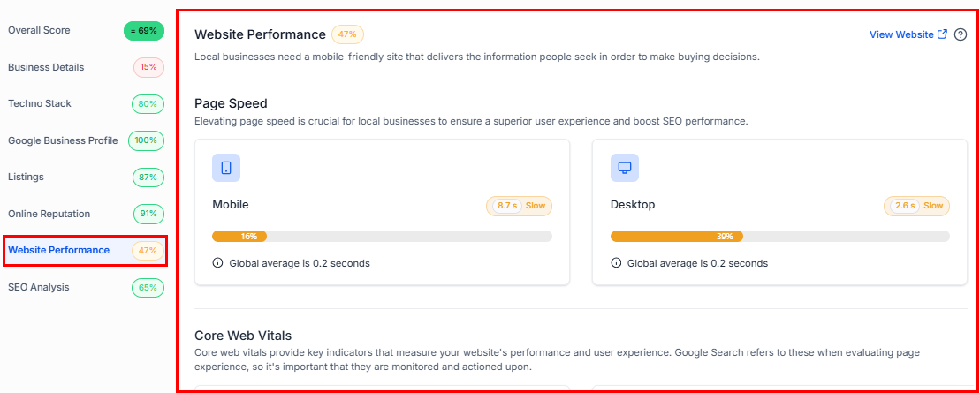
Task: Click the Desktop card title
Action: pos(633,204)
